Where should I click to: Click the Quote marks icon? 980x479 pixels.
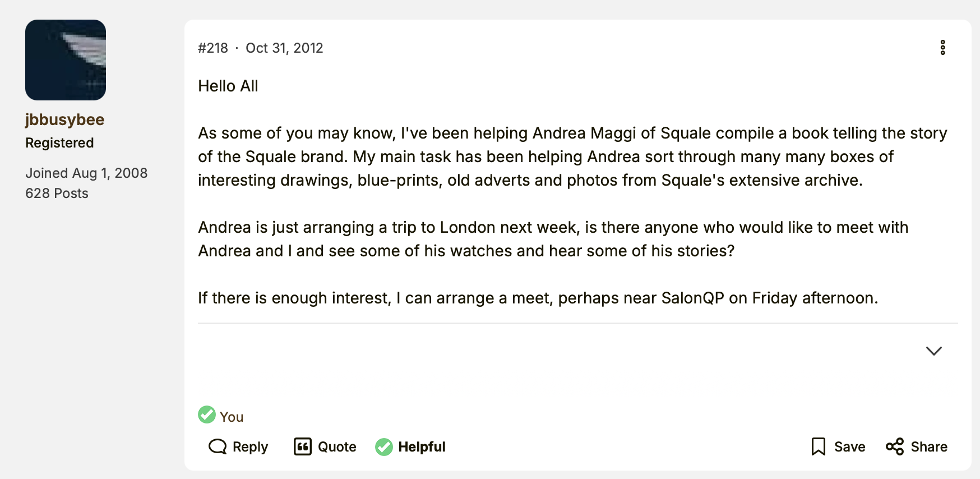tap(303, 446)
